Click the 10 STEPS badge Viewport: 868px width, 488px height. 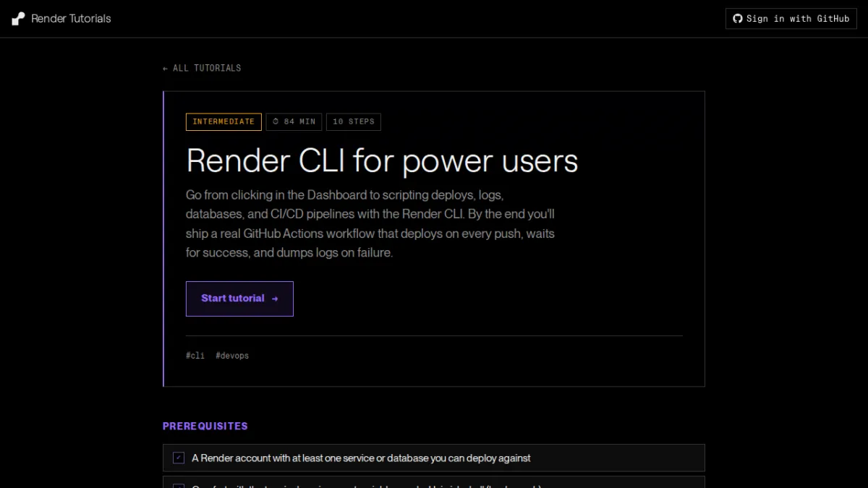[354, 121]
